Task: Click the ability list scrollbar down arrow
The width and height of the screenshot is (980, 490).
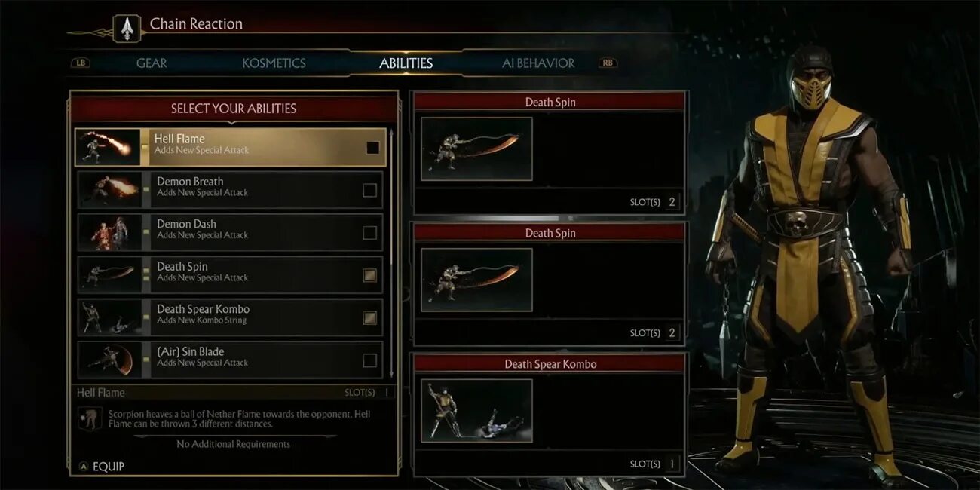Action: (x=390, y=375)
